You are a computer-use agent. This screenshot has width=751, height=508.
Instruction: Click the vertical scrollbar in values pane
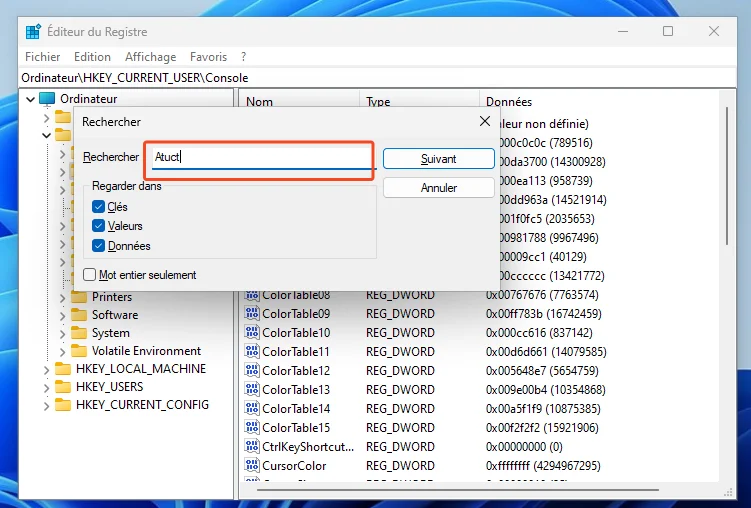click(x=727, y=175)
